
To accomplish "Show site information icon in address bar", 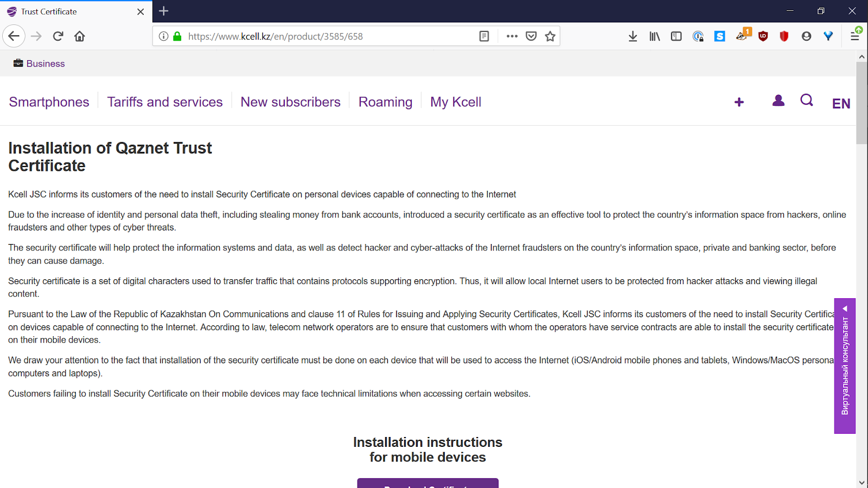I will (x=163, y=36).
